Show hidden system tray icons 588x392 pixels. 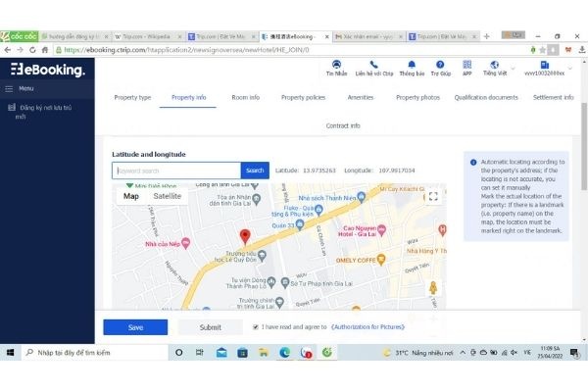tap(463, 353)
